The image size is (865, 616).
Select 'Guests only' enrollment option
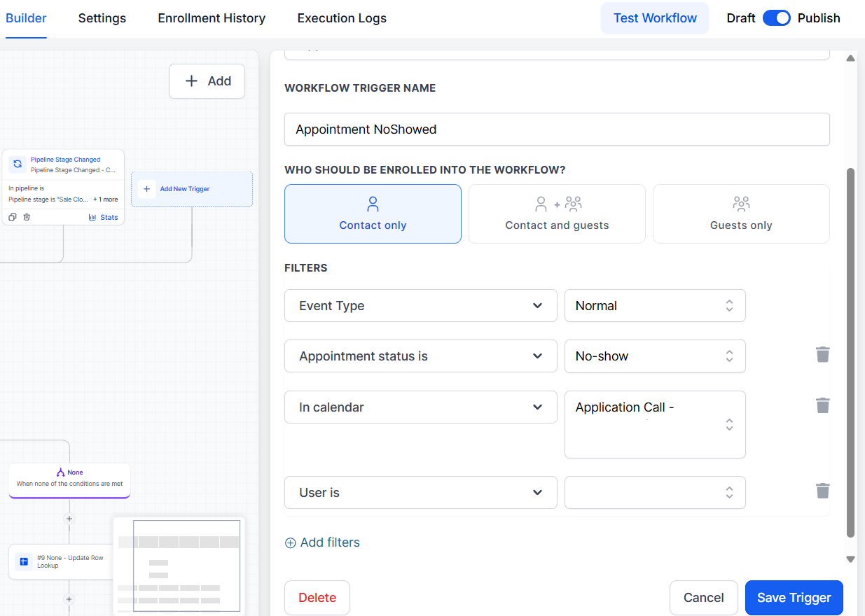pyautogui.click(x=740, y=213)
